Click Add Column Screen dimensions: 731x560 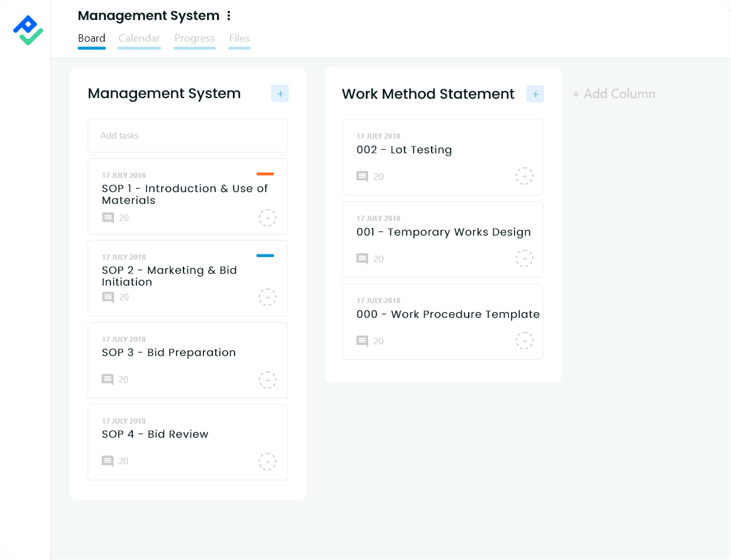click(x=614, y=94)
